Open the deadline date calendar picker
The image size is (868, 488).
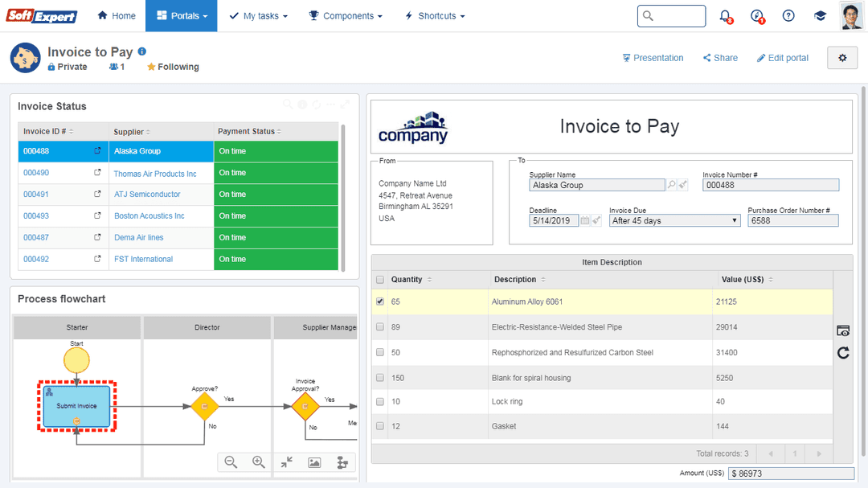tap(584, 219)
